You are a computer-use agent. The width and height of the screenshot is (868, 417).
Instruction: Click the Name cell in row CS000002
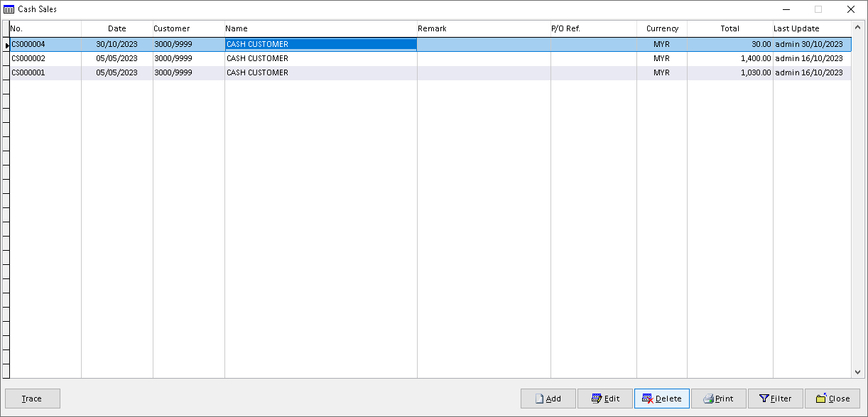[321, 58]
